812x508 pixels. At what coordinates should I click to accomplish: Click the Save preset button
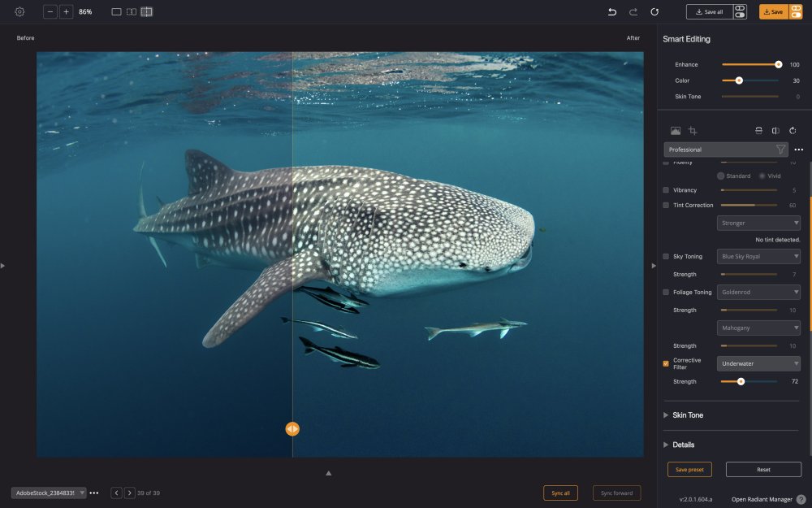[x=689, y=470]
